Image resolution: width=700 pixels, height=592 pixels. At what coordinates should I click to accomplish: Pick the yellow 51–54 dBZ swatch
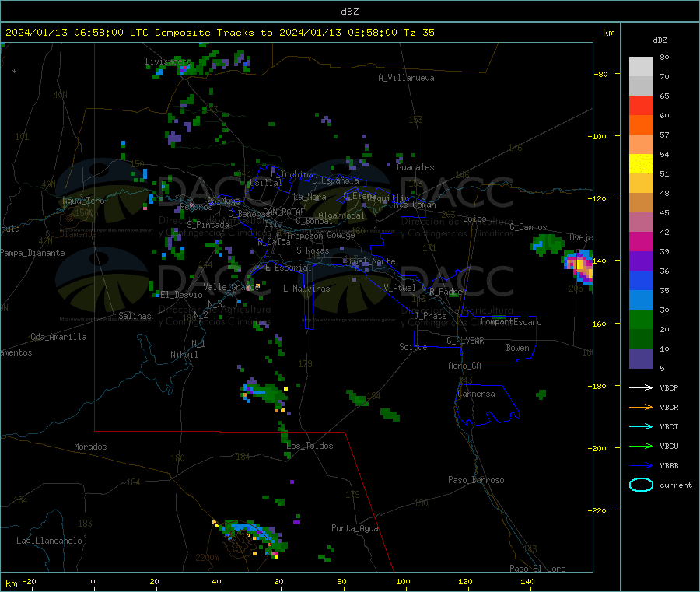click(x=641, y=164)
